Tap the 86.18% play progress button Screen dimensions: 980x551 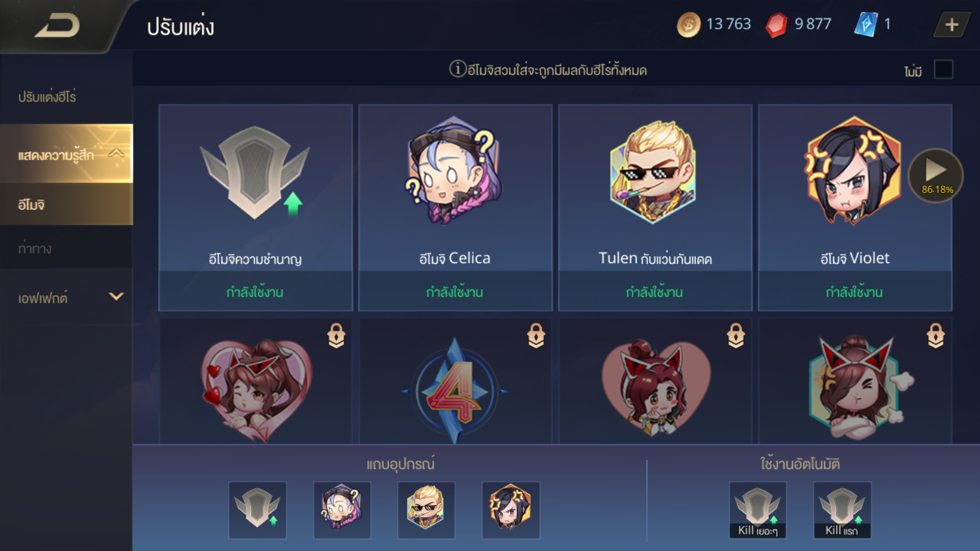tap(935, 176)
